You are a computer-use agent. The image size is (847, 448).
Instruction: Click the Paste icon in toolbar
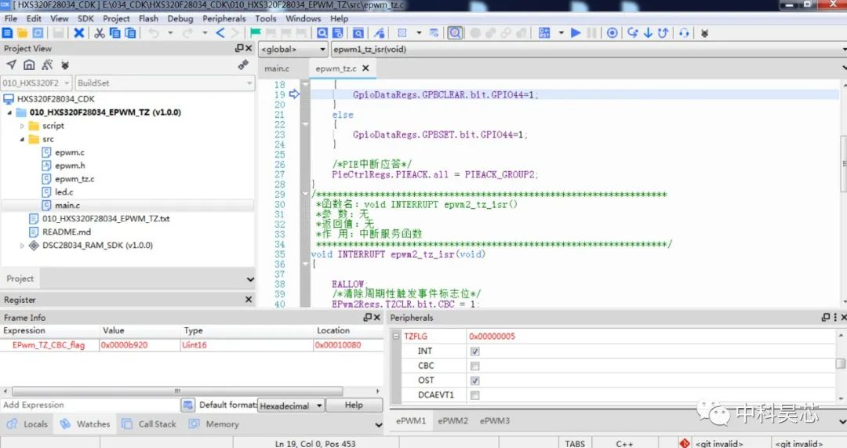130,33
